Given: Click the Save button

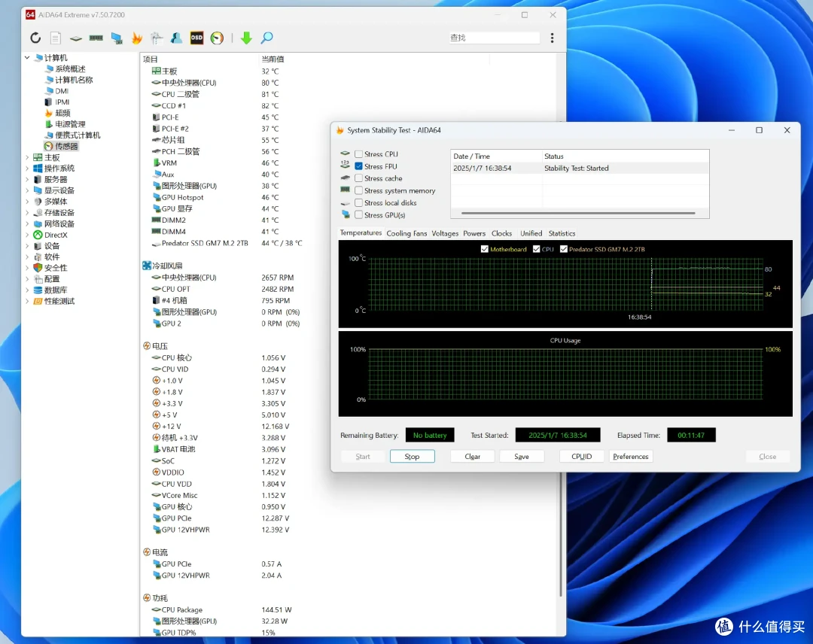Looking at the screenshot, I should (522, 457).
